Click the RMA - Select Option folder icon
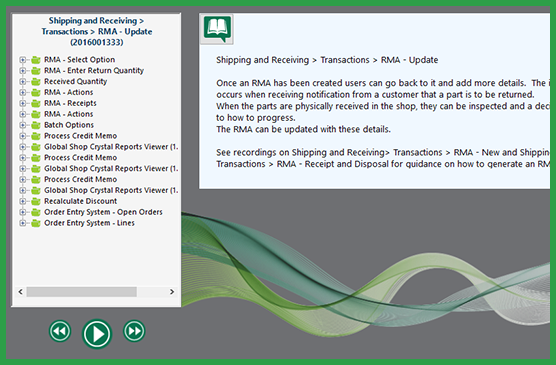This screenshot has height=365, width=556. click(35, 60)
